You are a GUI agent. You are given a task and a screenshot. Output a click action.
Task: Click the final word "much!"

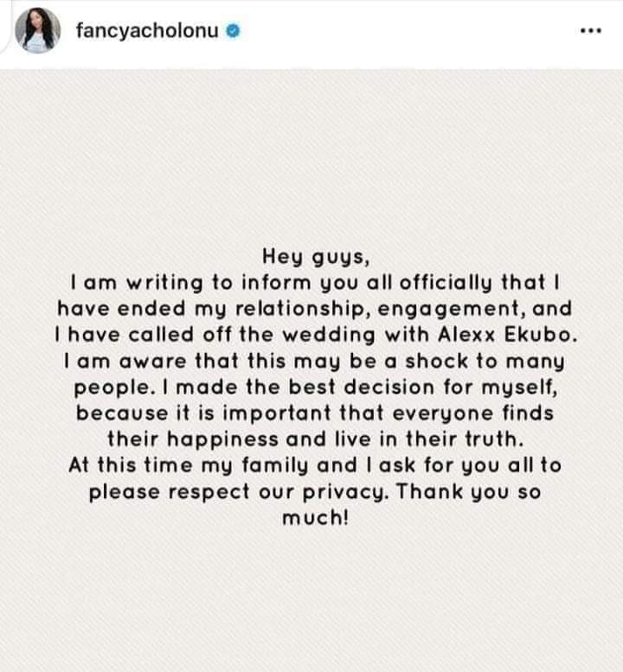(x=315, y=518)
